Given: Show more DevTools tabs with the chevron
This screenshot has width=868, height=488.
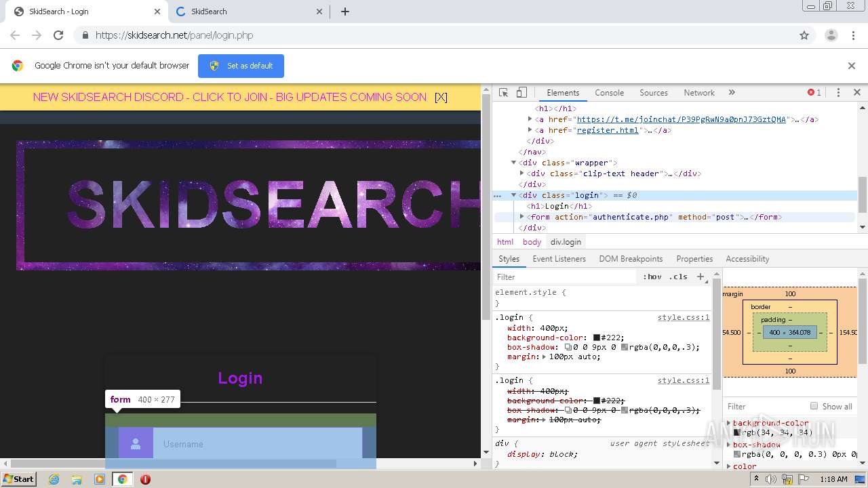Looking at the screenshot, I should tap(732, 93).
